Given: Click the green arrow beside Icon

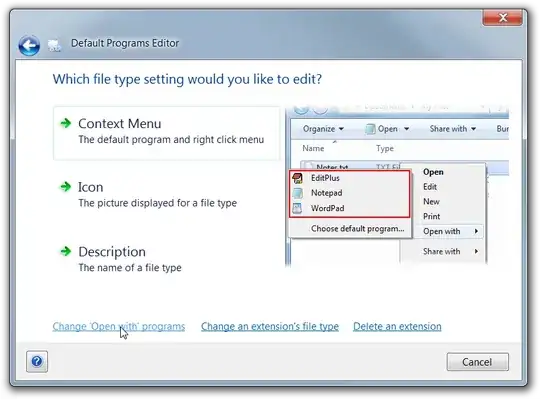Looking at the screenshot, I should tap(65, 187).
